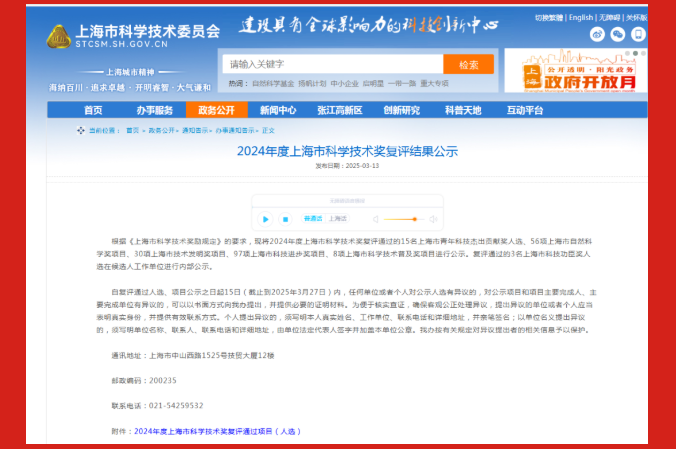Stop the audio reading playback
Viewport: 677px width, 449px height.
(286, 218)
